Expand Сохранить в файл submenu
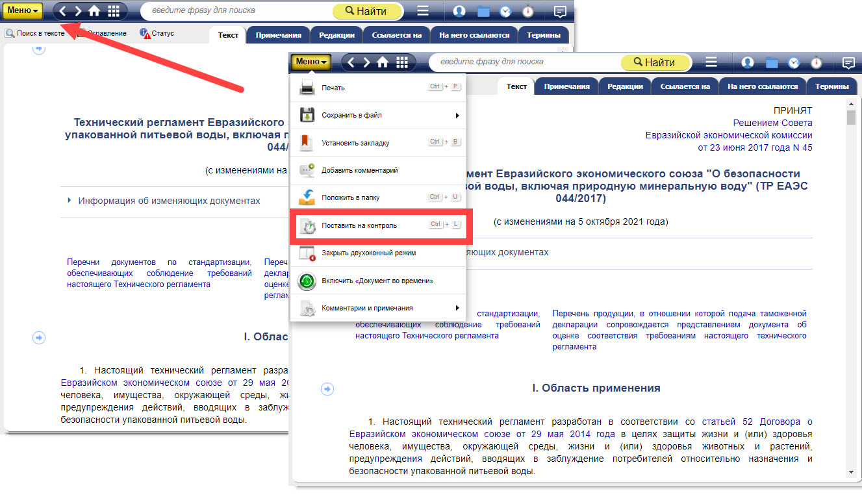Image resolution: width=862 pixels, height=504 pixels. coord(378,115)
